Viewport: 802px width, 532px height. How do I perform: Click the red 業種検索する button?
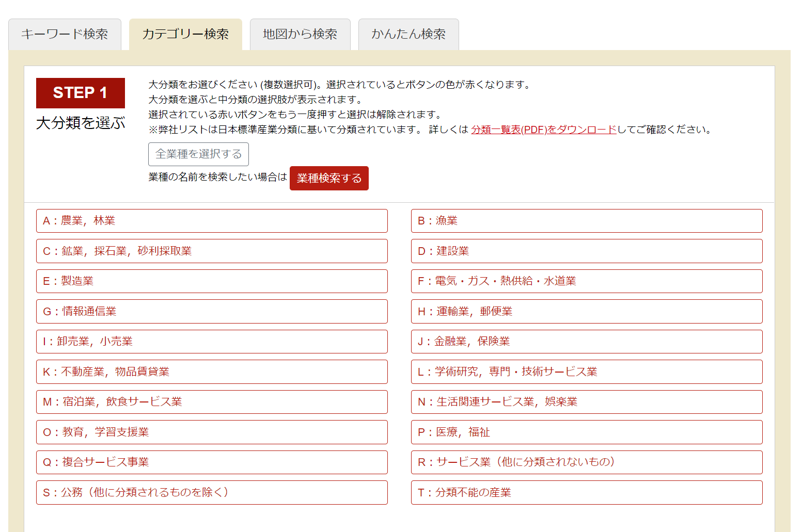pos(329,178)
